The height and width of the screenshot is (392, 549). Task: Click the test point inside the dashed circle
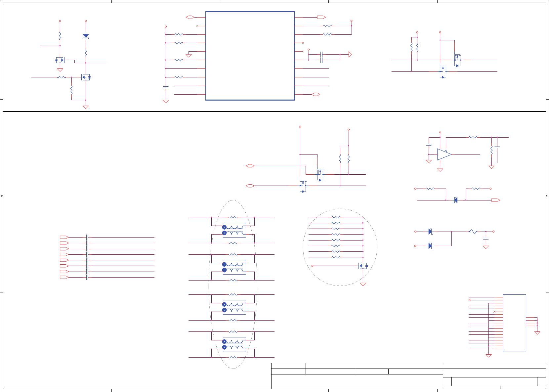312,266
